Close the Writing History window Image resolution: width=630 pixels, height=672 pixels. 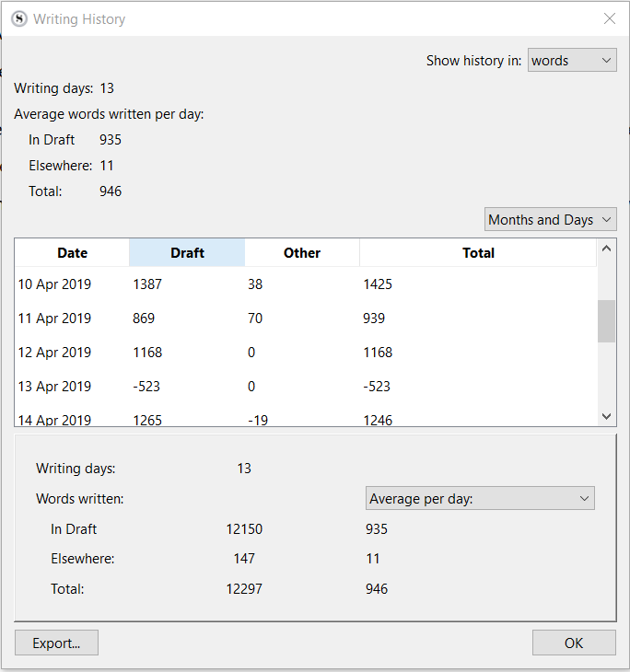[609, 18]
